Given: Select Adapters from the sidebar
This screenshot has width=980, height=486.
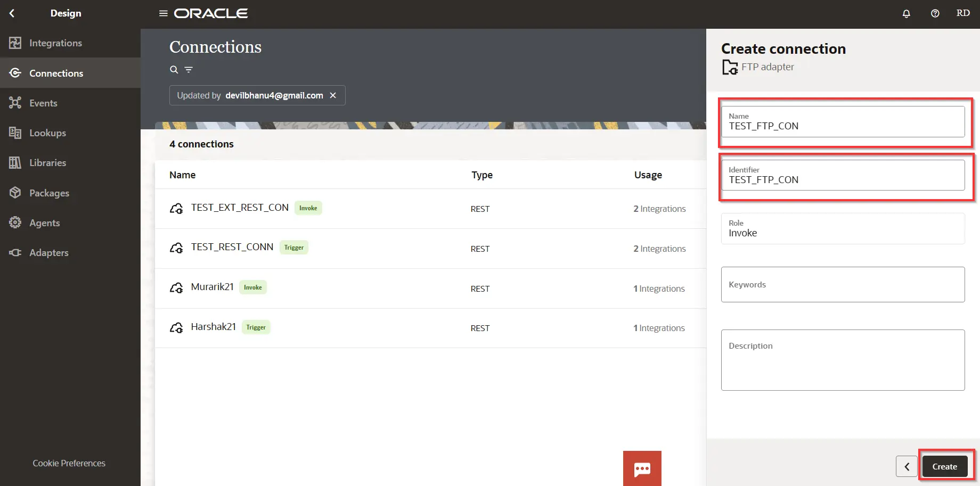Looking at the screenshot, I should tap(48, 253).
